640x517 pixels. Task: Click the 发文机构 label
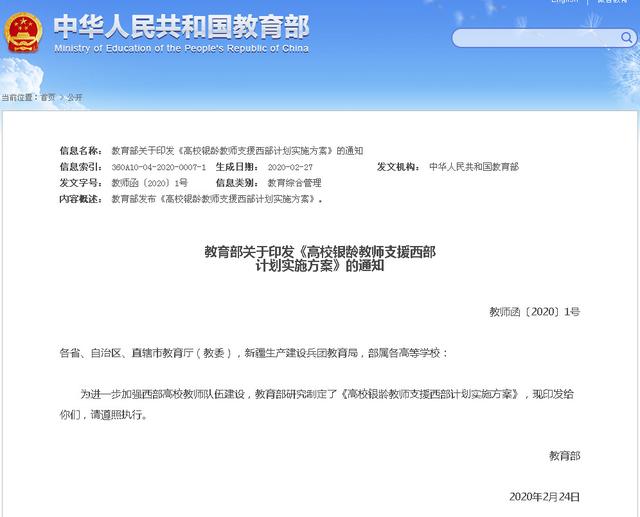pos(398,166)
